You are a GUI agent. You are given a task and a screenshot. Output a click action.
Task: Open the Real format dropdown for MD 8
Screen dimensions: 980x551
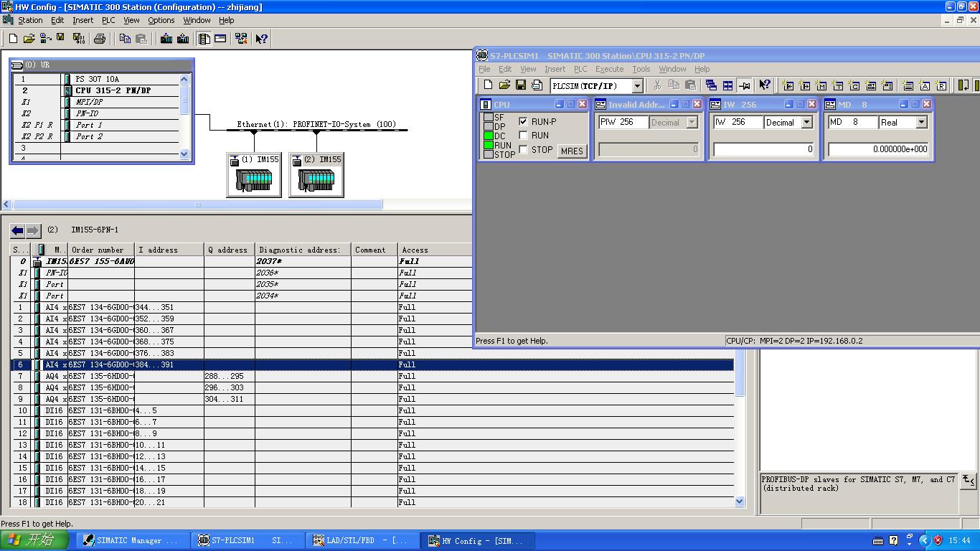point(922,123)
